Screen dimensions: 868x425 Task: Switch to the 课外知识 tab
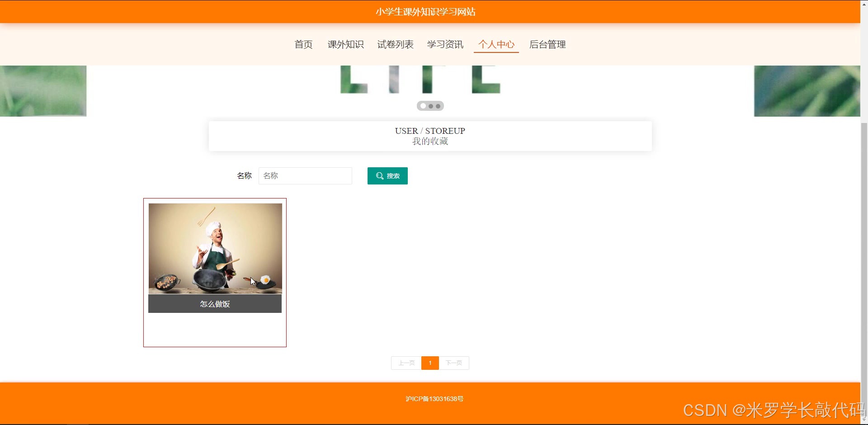[x=345, y=44]
